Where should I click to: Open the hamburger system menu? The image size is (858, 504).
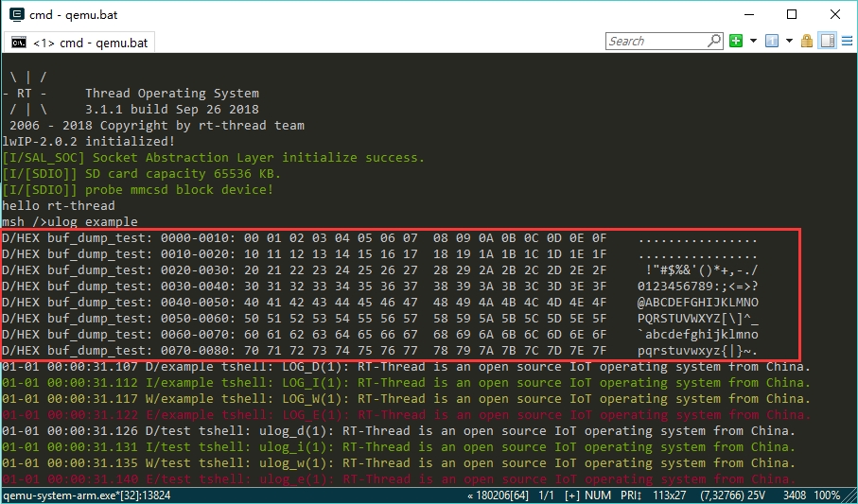coord(846,41)
